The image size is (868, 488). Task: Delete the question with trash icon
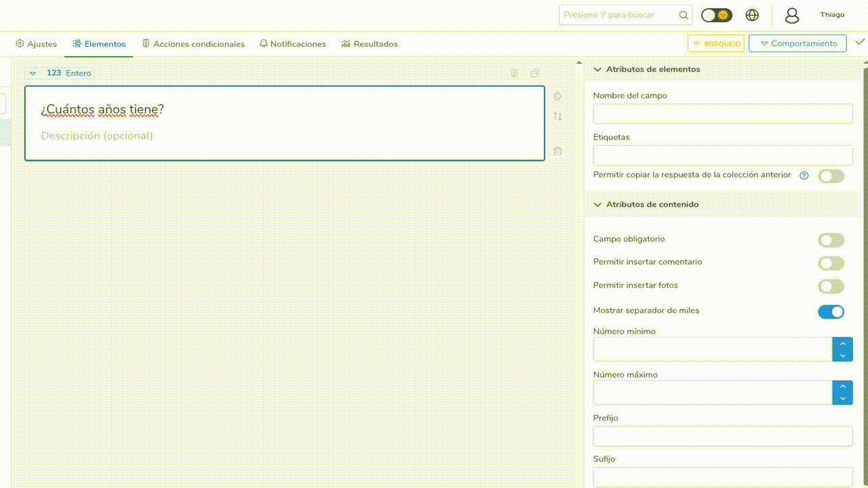557,151
